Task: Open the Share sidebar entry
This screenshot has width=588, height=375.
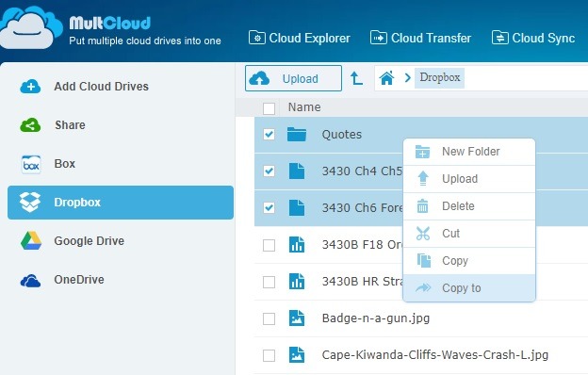Action: (x=70, y=125)
